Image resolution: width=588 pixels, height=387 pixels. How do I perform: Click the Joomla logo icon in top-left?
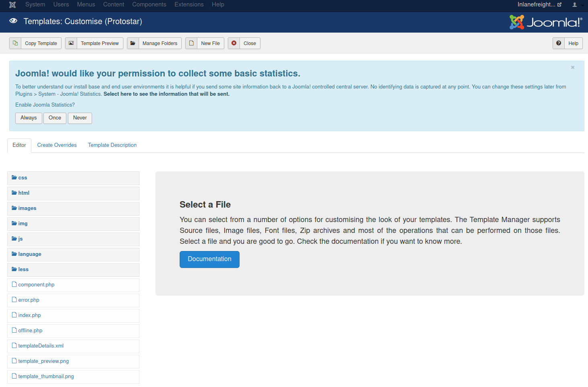12,5
